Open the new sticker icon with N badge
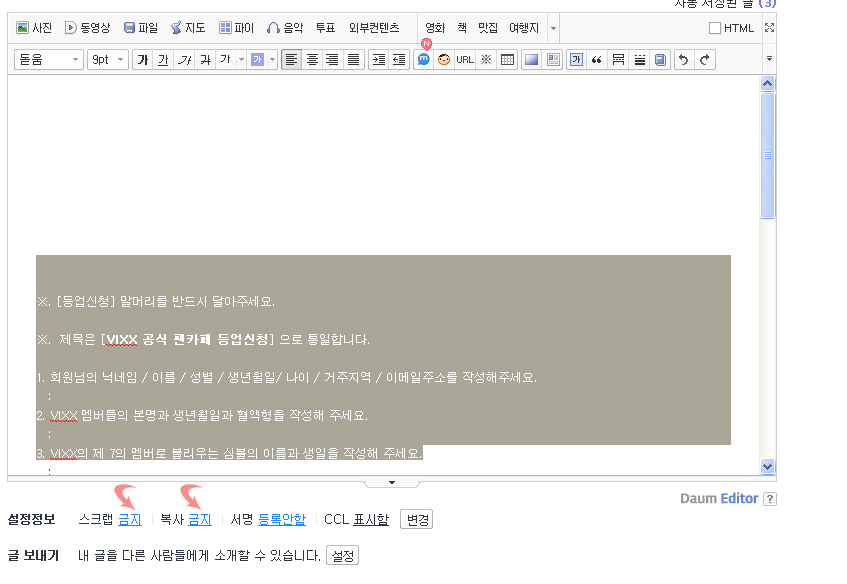This screenshot has width=847, height=584. [424, 59]
